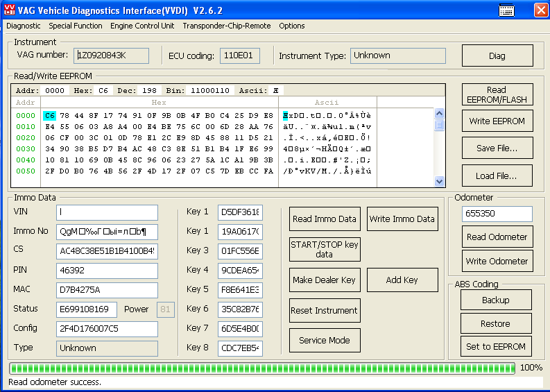
Task: Click the Read Immo Data button
Action: click(x=325, y=219)
